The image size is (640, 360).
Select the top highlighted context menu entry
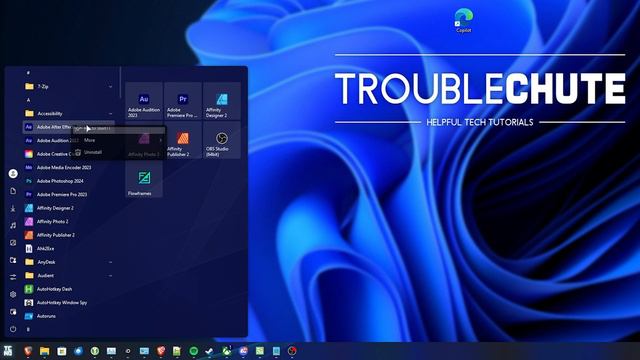(119, 130)
